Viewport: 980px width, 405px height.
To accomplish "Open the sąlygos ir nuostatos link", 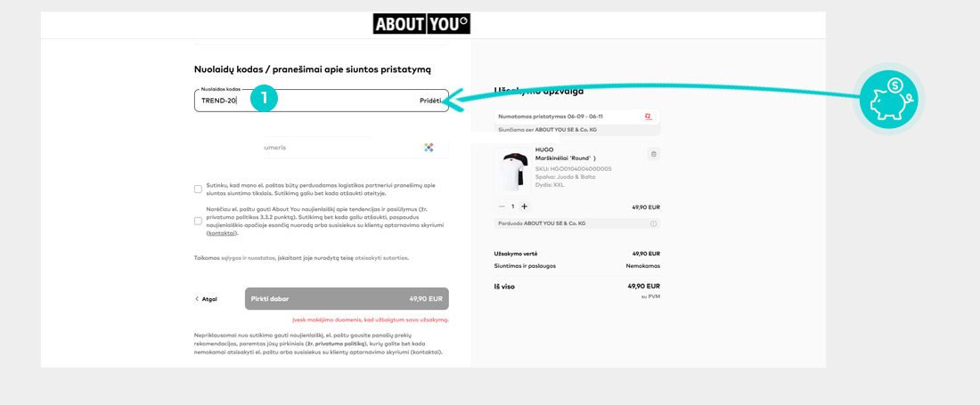I will pos(249,258).
